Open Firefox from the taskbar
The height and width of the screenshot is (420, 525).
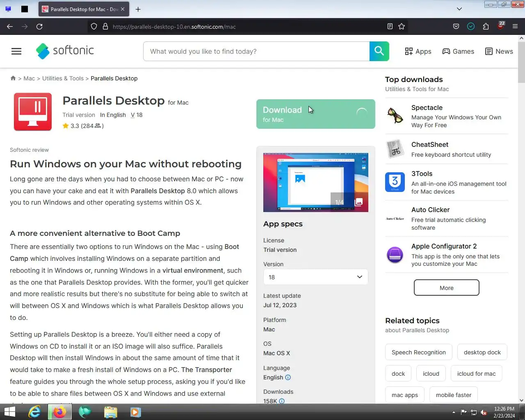[x=59, y=412]
